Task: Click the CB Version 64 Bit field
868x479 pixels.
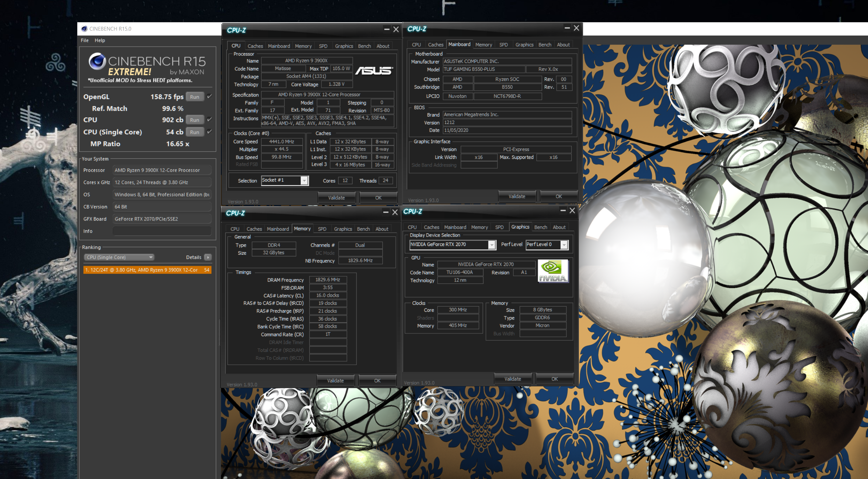Action: 162,207
